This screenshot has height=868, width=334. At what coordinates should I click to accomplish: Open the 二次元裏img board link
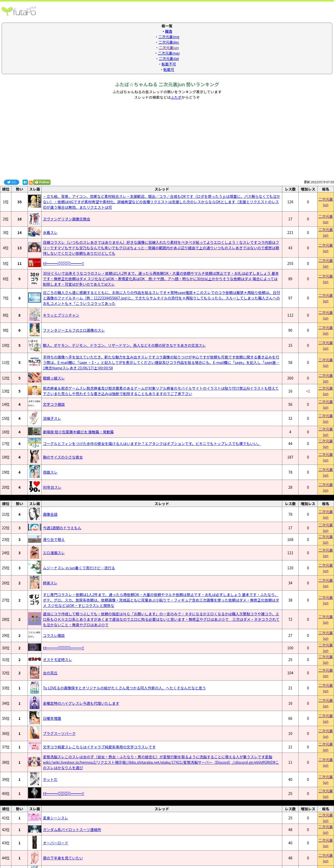pos(169,37)
